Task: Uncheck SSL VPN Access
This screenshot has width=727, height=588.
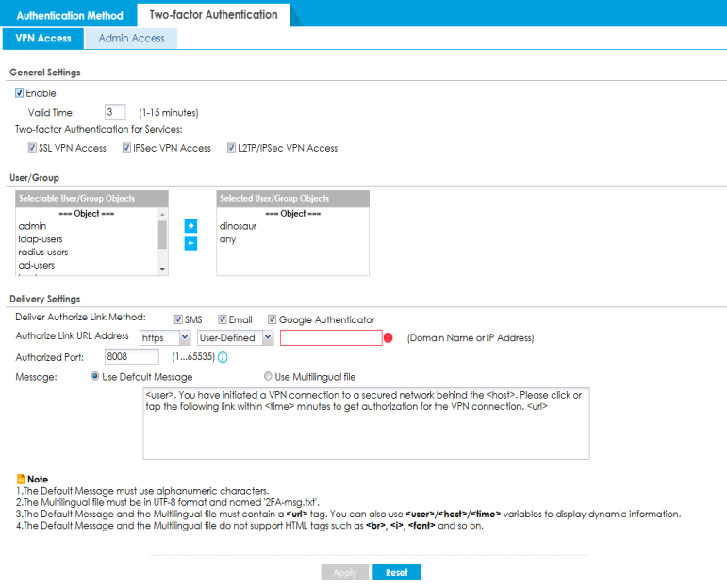Action: (33, 148)
